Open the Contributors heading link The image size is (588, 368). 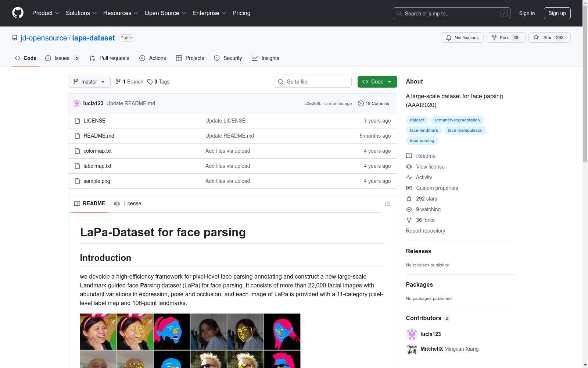428,318
